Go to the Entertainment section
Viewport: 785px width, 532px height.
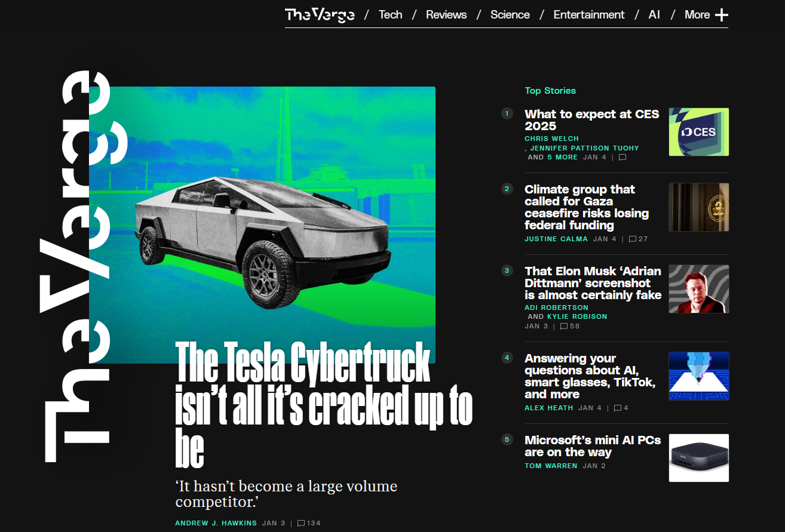point(589,15)
